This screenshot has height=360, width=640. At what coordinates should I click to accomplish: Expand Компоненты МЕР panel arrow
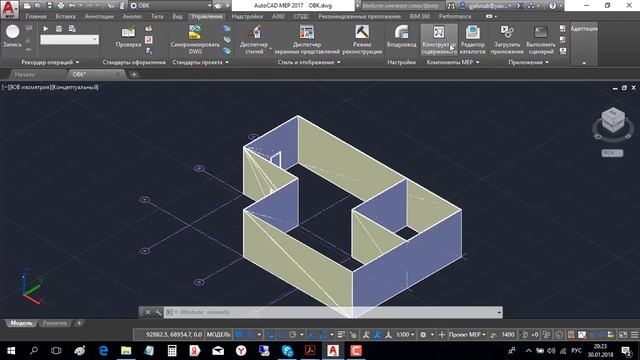click(x=478, y=62)
